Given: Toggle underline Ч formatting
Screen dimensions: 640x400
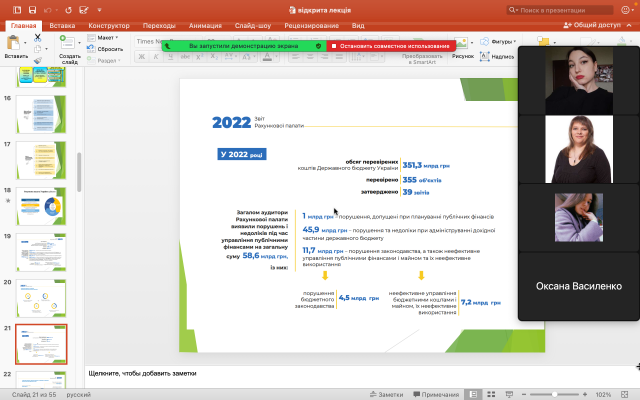Looking at the screenshot, I should coord(170,57).
